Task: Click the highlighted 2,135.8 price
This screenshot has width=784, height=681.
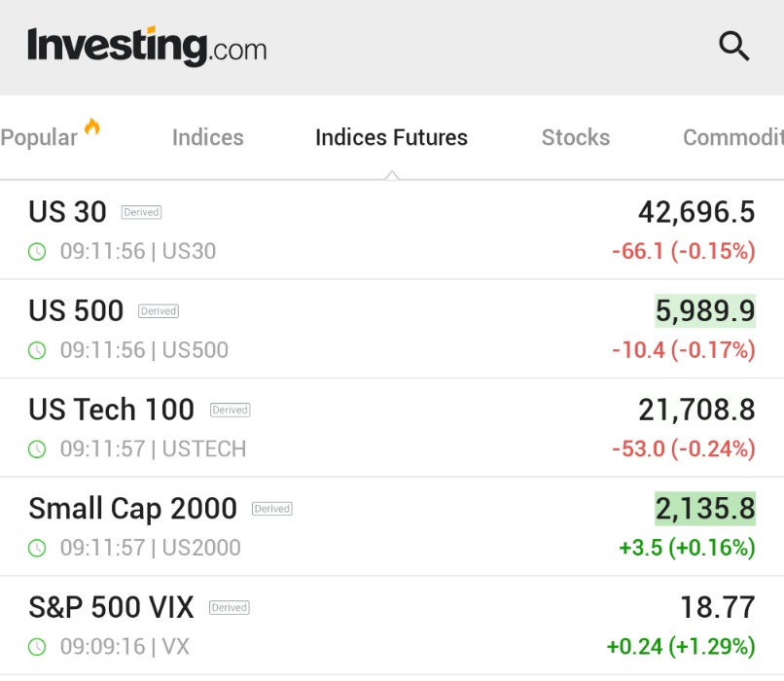Action: point(705,509)
